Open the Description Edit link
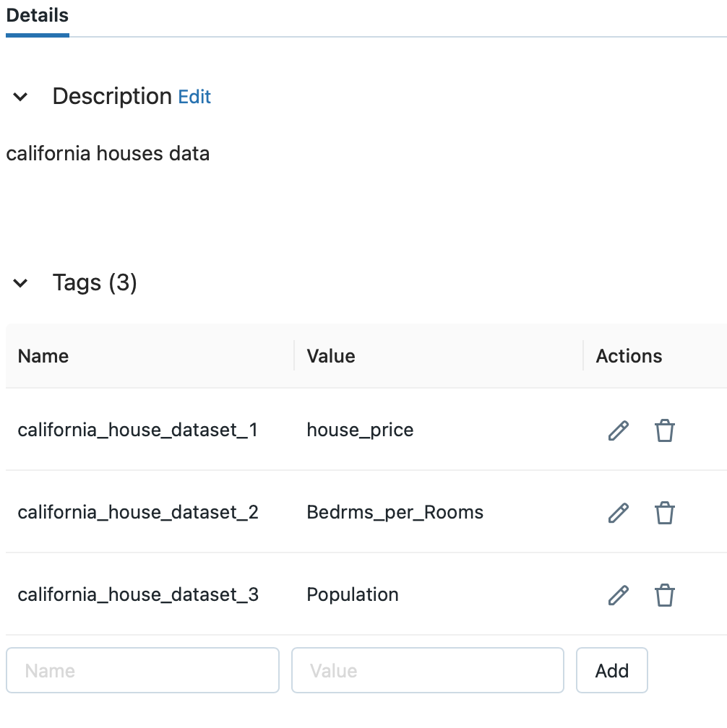The image size is (727, 728). click(194, 97)
